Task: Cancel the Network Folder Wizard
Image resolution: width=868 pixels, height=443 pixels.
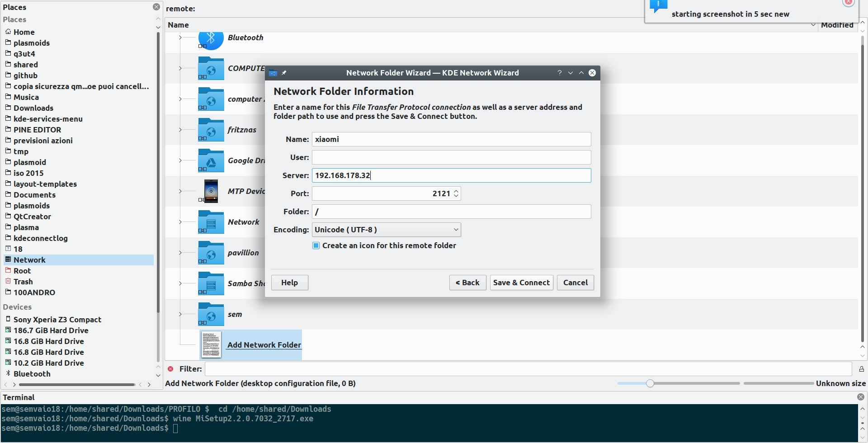Action: [576, 283]
